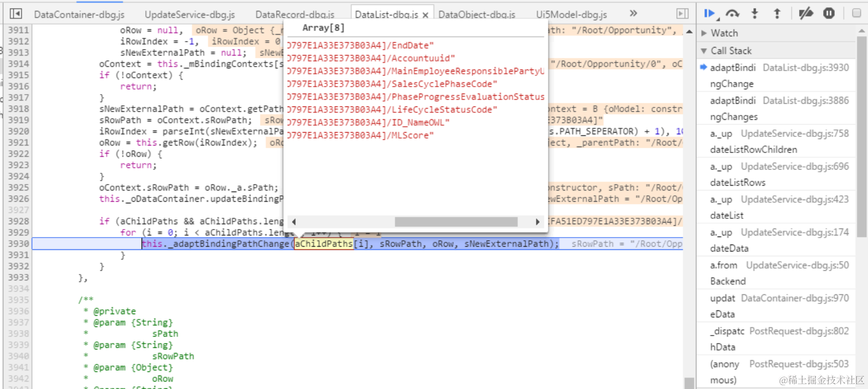The height and width of the screenshot is (389, 868).
Task: Step into next function call
Action: point(755,13)
